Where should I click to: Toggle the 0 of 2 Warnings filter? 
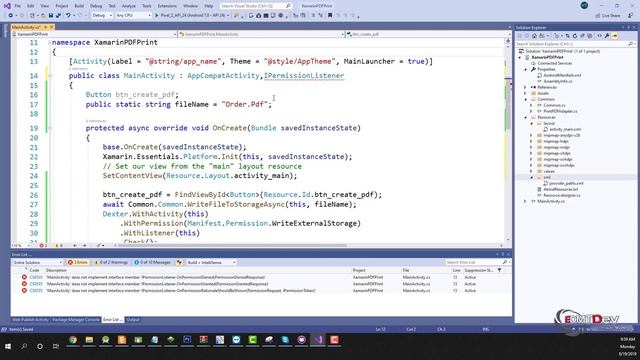coord(111,262)
